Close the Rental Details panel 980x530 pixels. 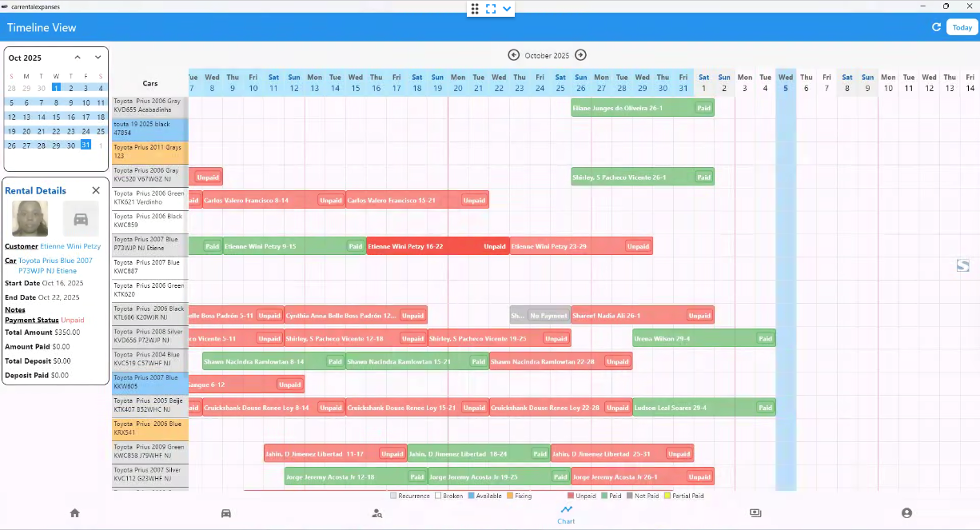(x=96, y=190)
